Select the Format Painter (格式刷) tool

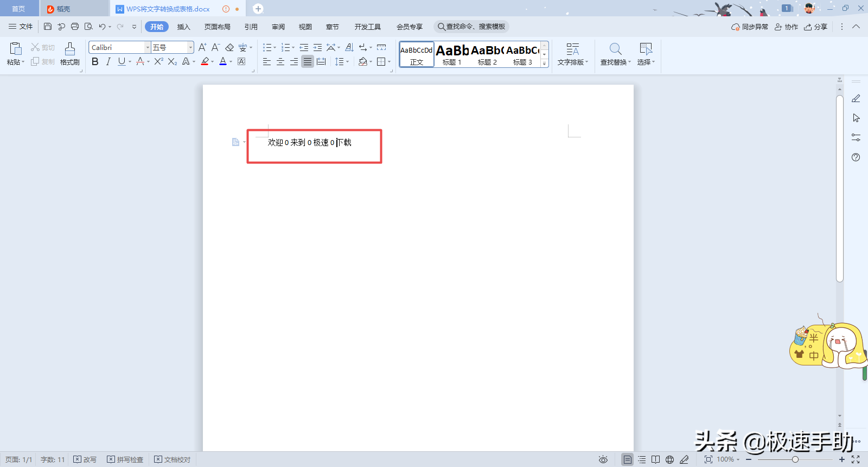tap(69, 54)
